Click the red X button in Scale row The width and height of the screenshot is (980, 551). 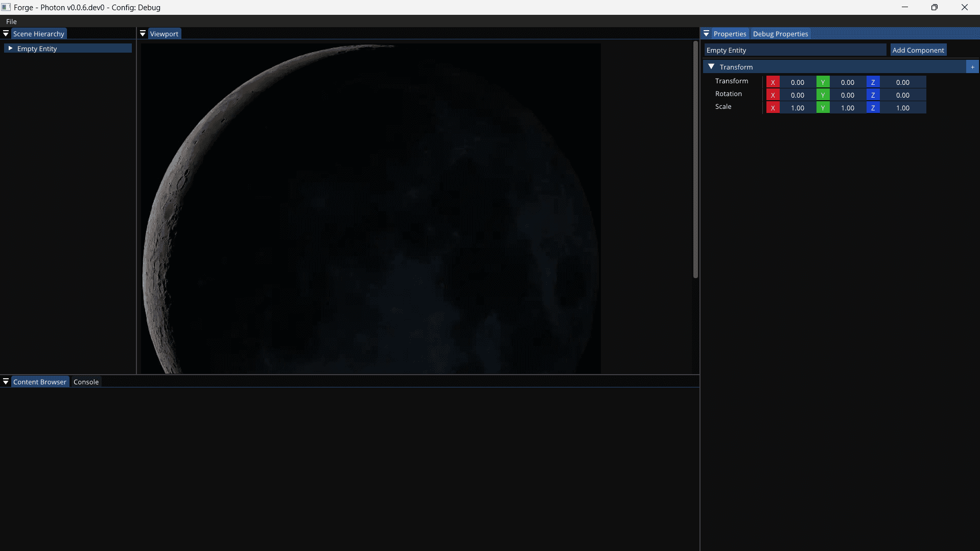coord(773,108)
